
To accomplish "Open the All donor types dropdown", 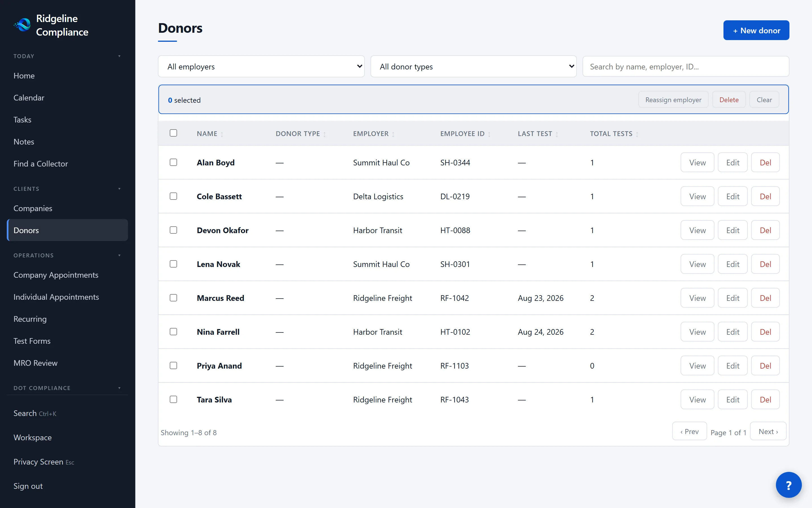I will point(473,67).
